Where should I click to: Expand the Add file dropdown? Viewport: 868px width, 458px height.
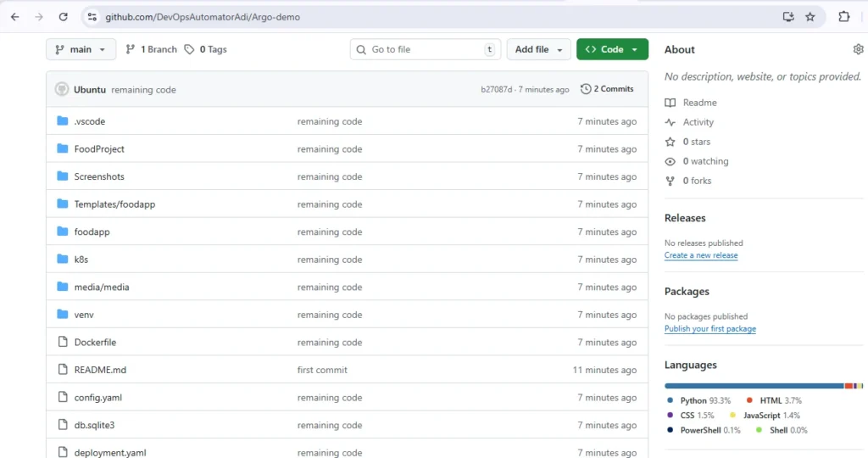[x=538, y=49]
